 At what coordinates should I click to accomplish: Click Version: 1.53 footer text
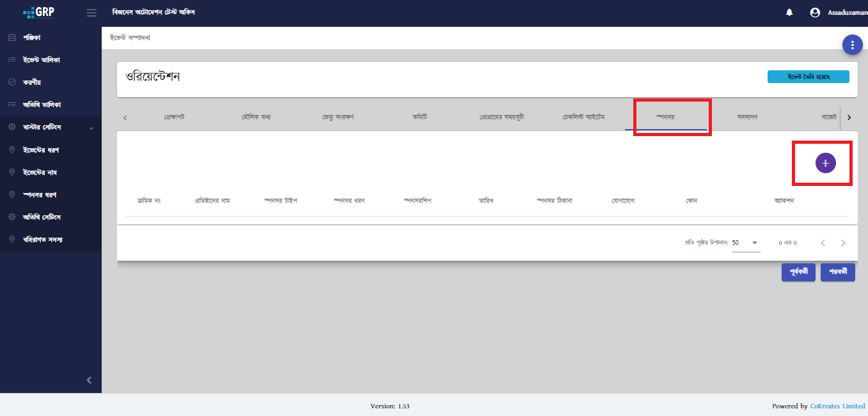390,406
